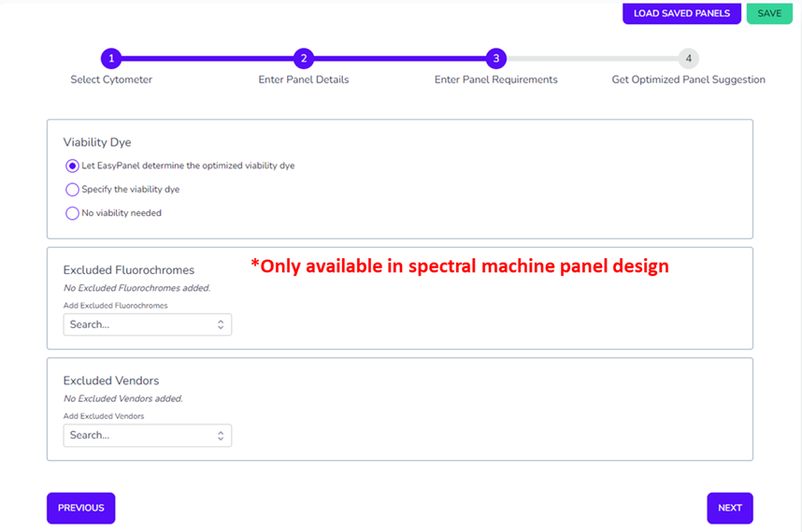Jump to step 4 grey circle

(x=688, y=59)
